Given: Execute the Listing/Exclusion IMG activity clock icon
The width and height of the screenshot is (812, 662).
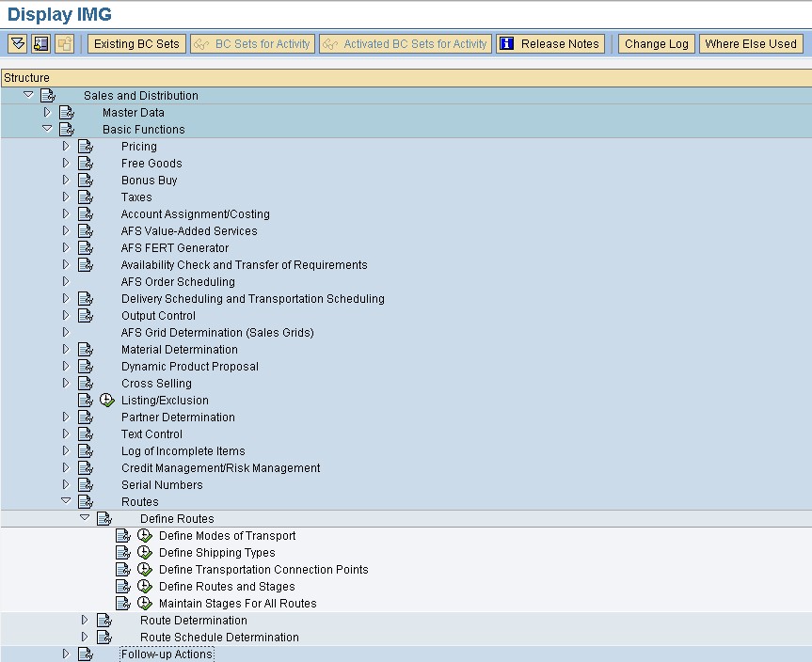Looking at the screenshot, I should coord(106,400).
